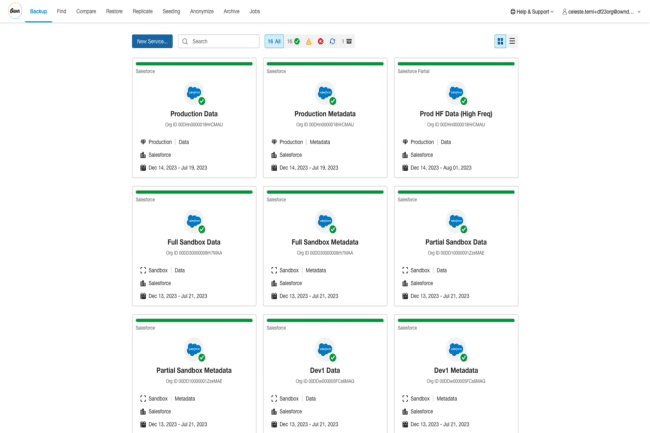Click Salesforce icon on Partial Sandbox Metadata card
The width and height of the screenshot is (650, 433).
click(x=194, y=350)
